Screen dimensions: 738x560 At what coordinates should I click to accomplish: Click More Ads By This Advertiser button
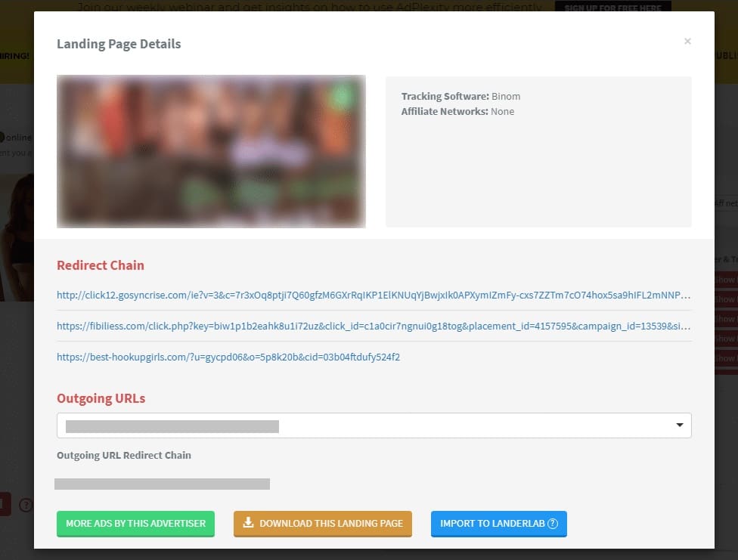(135, 523)
